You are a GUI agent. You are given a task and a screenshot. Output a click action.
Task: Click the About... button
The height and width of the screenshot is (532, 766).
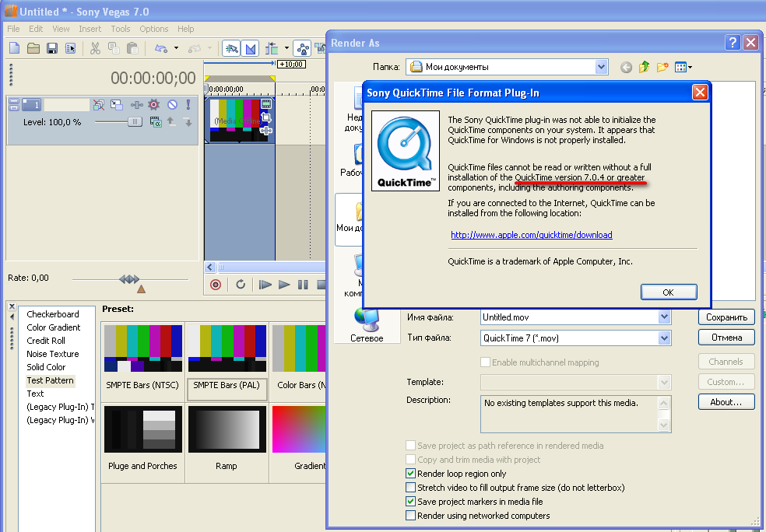point(726,402)
